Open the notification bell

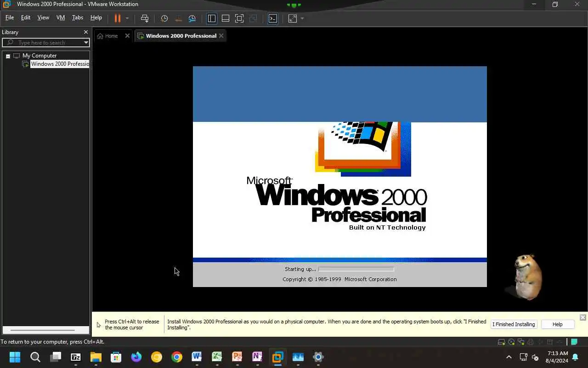pyautogui.click(x=575, y=357)
